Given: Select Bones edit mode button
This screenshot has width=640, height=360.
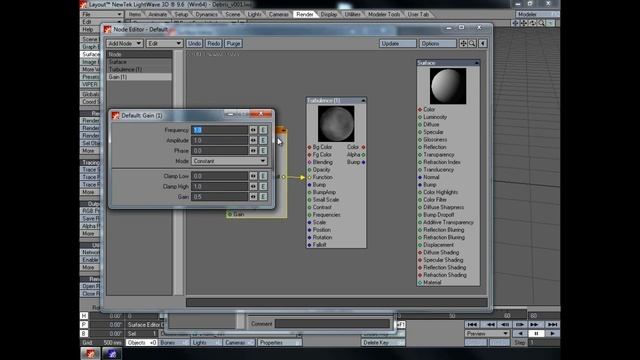Looking at the screenshot, I should tap(174, 343).
